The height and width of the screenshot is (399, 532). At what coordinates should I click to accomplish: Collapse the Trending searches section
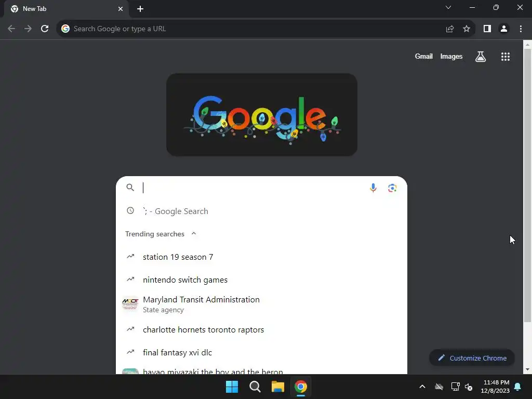click(194, 233)
